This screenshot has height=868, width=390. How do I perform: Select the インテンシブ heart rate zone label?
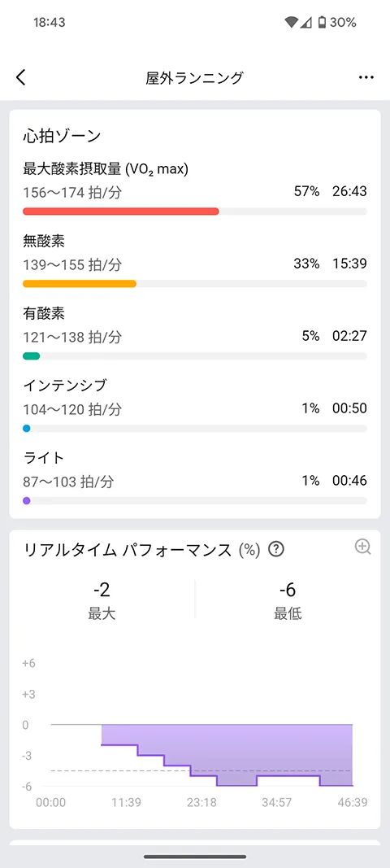tap(65, 385)
